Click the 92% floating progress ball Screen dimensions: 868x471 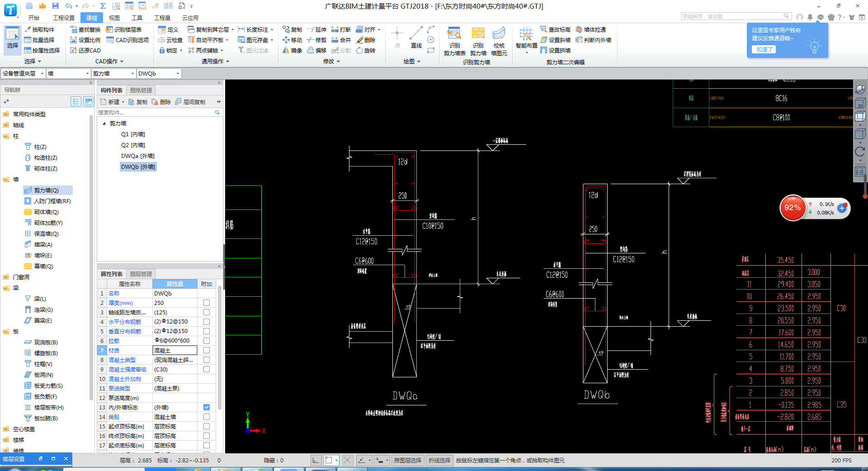point(792,208)
